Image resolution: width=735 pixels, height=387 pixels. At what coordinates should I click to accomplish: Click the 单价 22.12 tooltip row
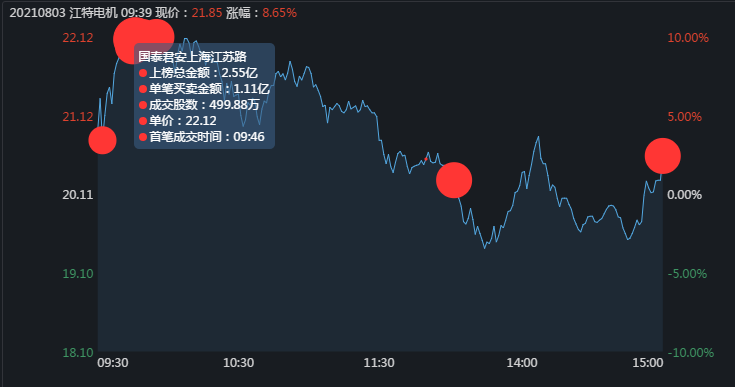pos(178,120)
